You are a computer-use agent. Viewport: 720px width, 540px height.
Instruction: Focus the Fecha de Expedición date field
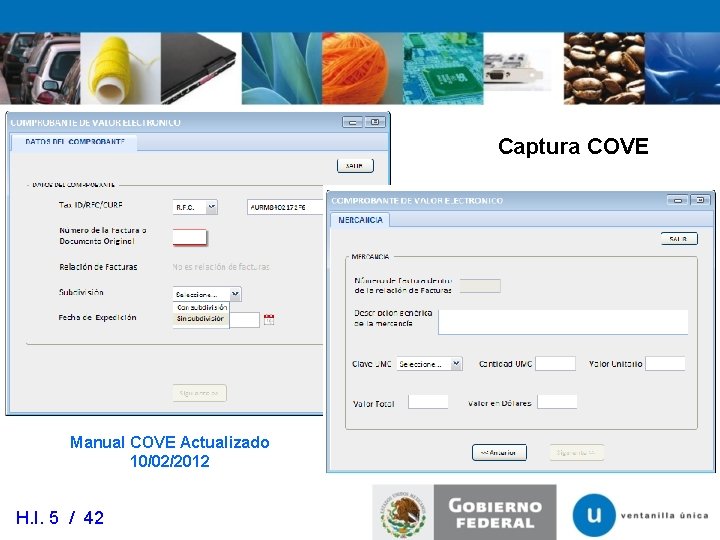[x=244, y=320]
